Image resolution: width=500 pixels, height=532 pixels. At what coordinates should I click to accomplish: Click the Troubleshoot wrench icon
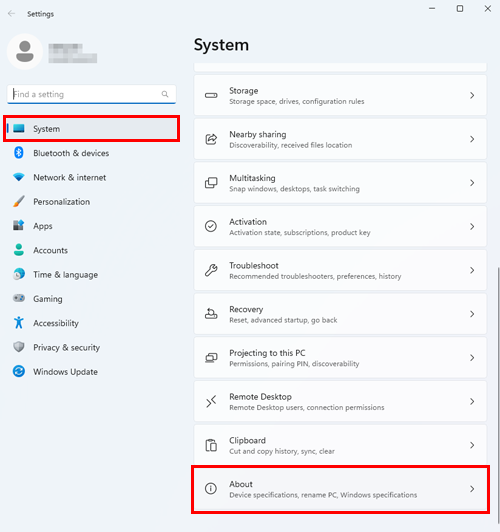[x=211, y=270]
